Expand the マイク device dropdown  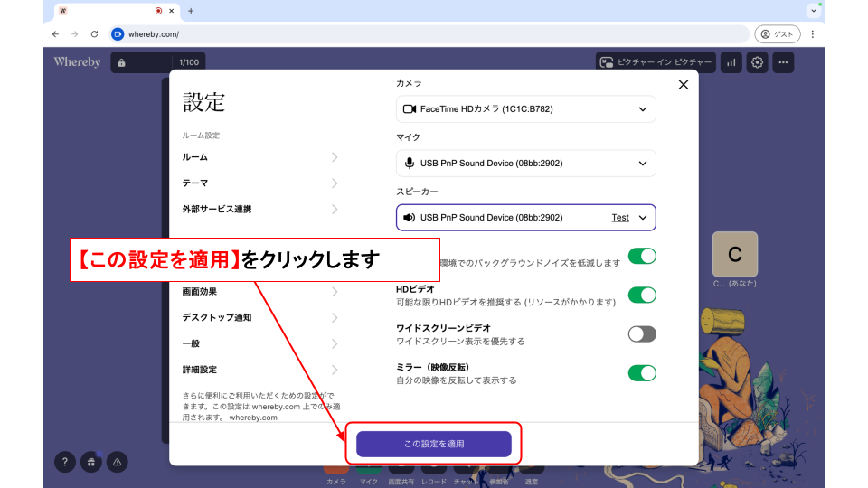[x=525, y=164]
